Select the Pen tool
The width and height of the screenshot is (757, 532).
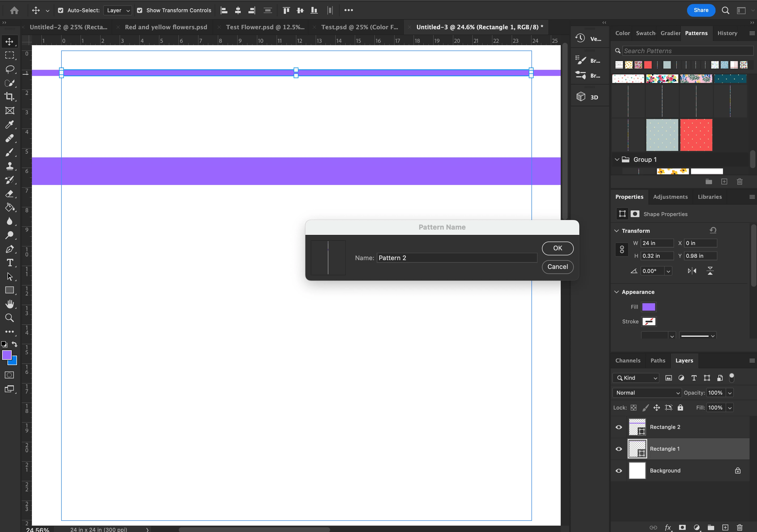pos(10,249)
